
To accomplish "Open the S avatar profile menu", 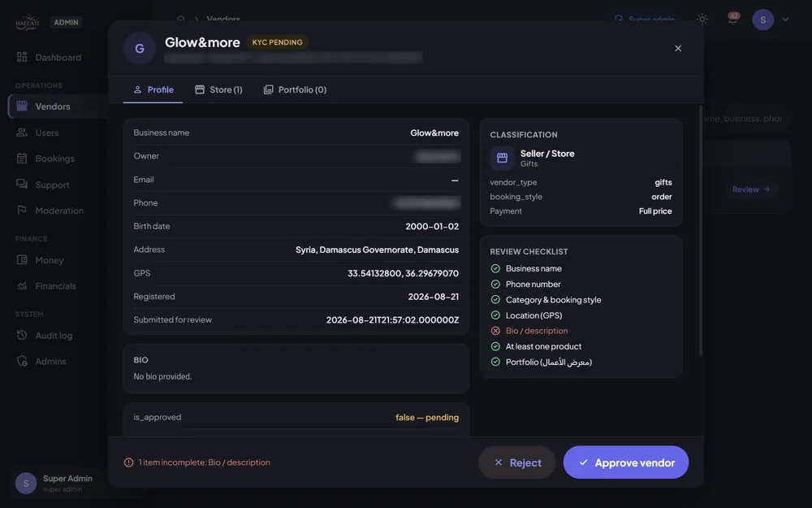I will (x=762, y=20).
